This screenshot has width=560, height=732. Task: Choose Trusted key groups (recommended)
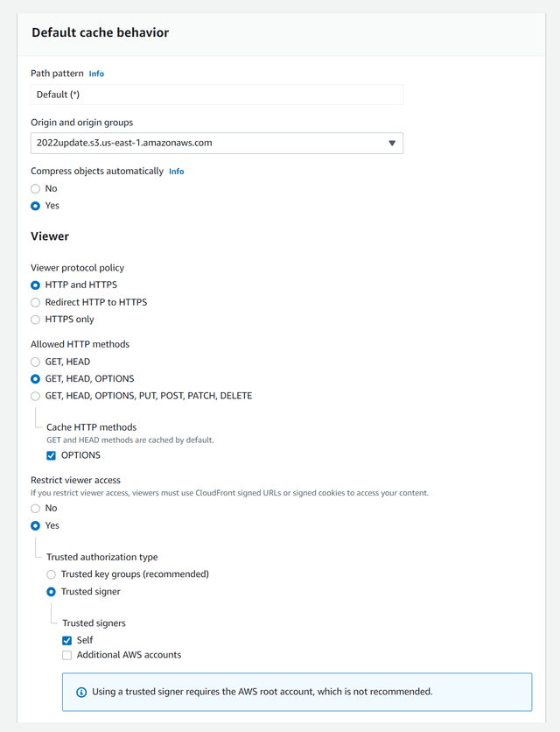[52, 574]
